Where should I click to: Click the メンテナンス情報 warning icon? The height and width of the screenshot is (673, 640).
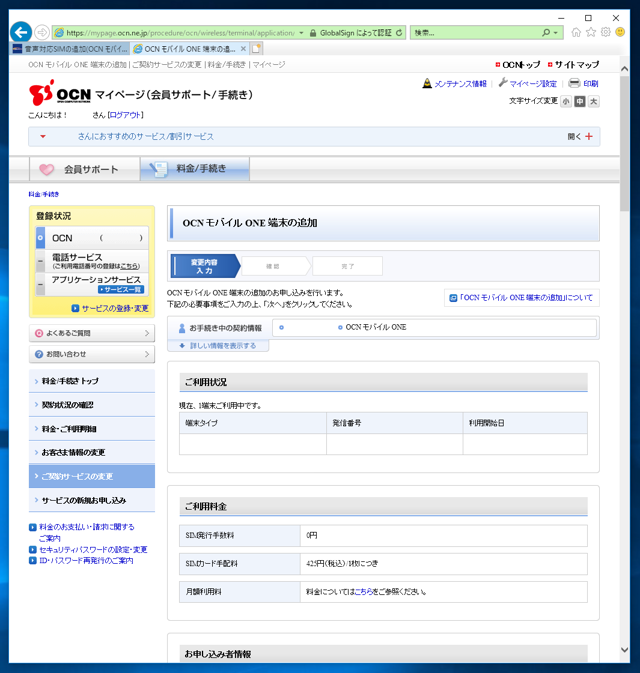tap(427, 83)
